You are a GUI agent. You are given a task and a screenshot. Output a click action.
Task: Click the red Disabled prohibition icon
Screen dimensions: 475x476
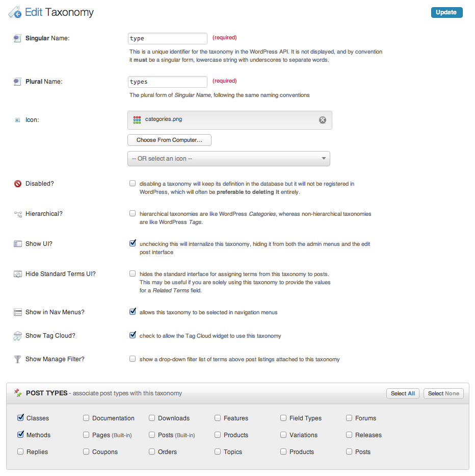click(18, 184)
